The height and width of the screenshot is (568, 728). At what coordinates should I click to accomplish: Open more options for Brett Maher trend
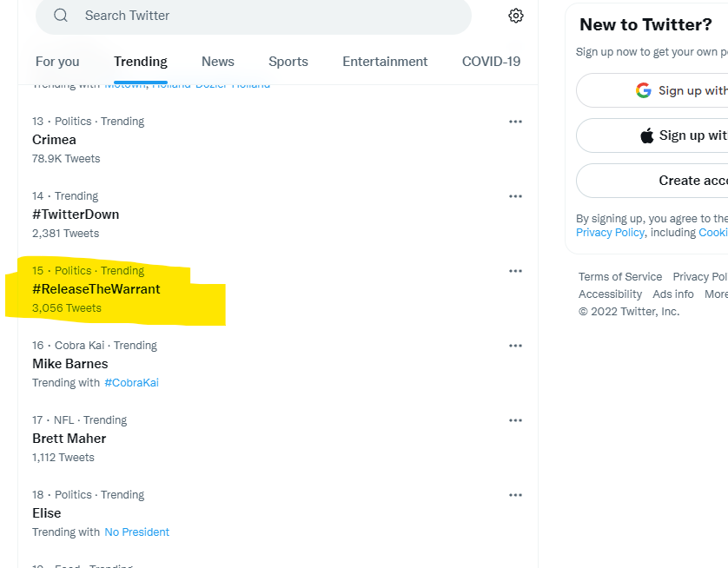tap(515, 420)
